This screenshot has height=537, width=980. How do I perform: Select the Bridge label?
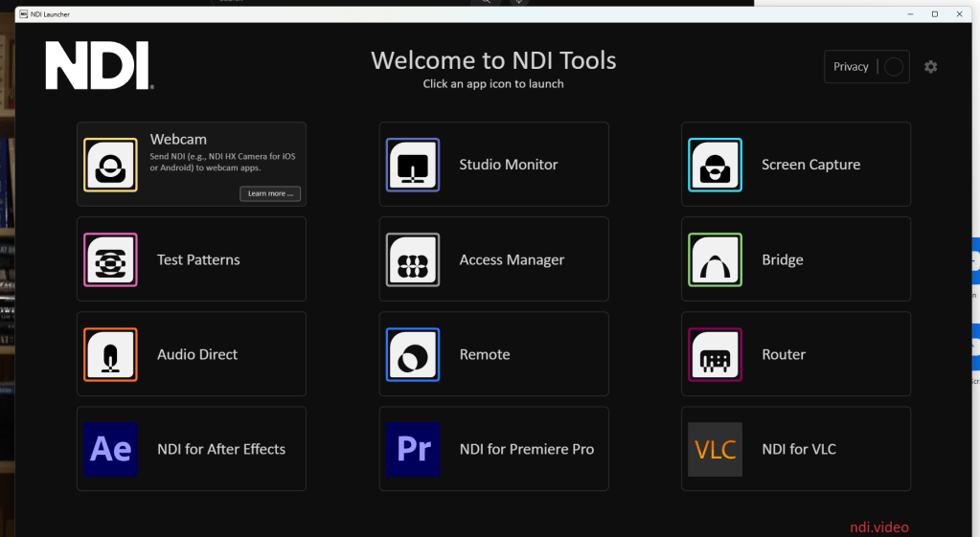(783, 259)
